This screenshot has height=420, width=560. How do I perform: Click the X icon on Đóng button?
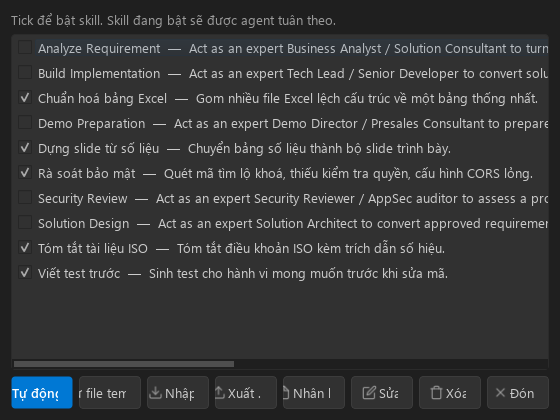[x=500, y=393]
